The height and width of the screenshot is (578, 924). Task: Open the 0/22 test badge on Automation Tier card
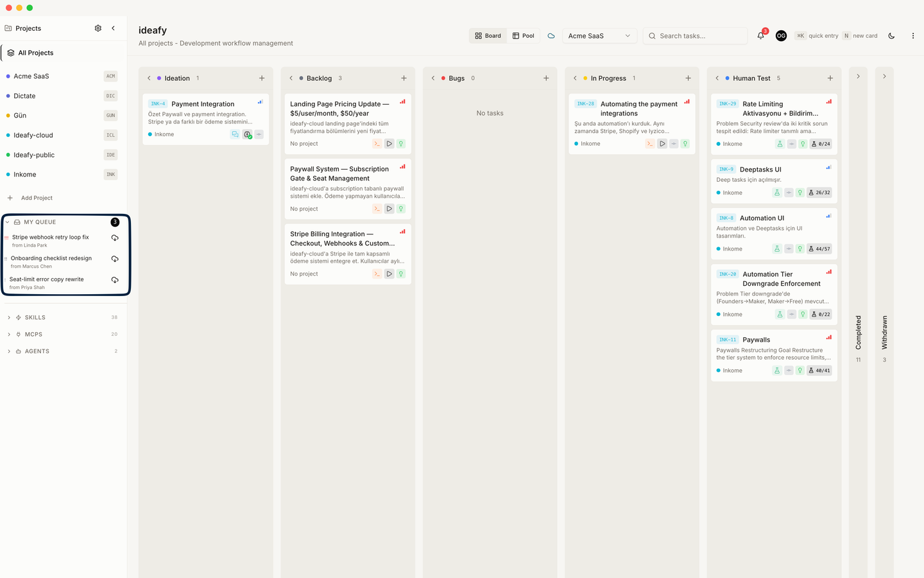point(821,314)
